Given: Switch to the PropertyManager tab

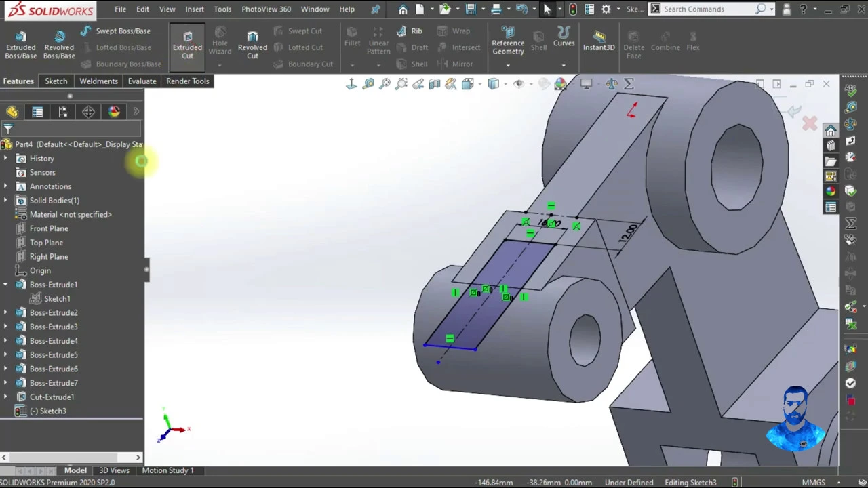Looking at the screenshot, I should click(x=37, y=112).
